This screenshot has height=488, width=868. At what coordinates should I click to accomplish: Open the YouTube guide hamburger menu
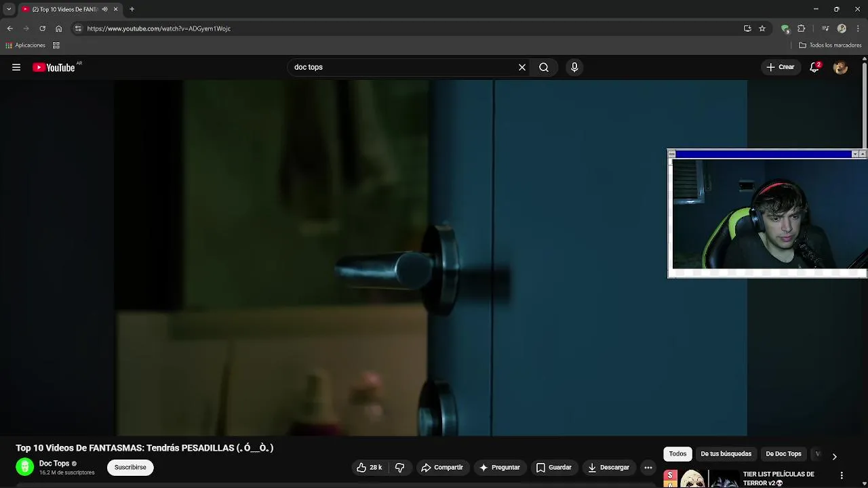[x=16, y=67]
